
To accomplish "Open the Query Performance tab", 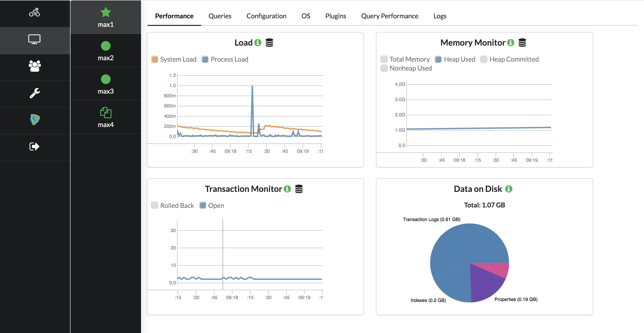I will pyautogui.click(x=389, y=16).
